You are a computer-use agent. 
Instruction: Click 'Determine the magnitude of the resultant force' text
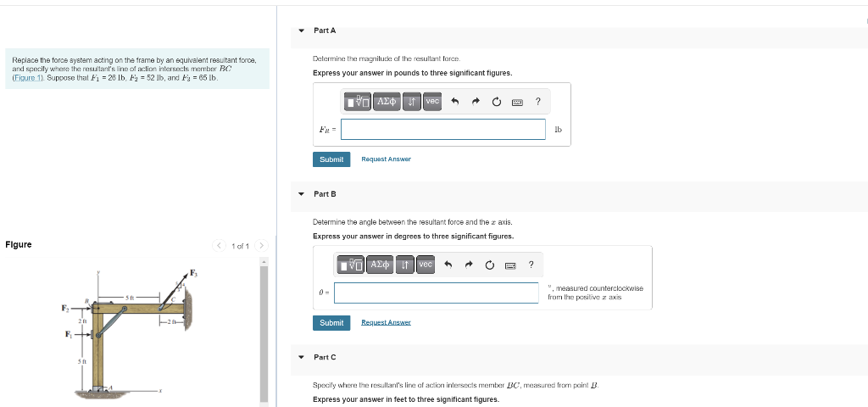pos(387,59)
